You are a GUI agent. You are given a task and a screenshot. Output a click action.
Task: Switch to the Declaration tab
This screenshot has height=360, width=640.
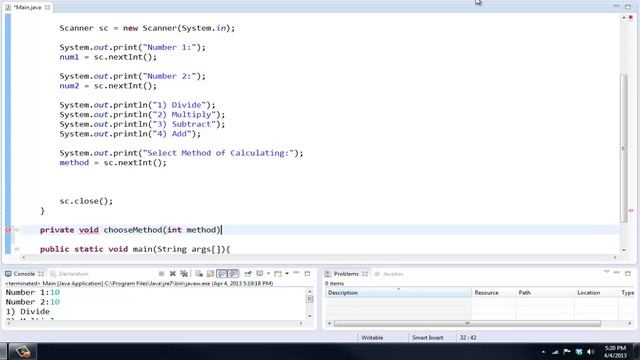tap(69, 273)
